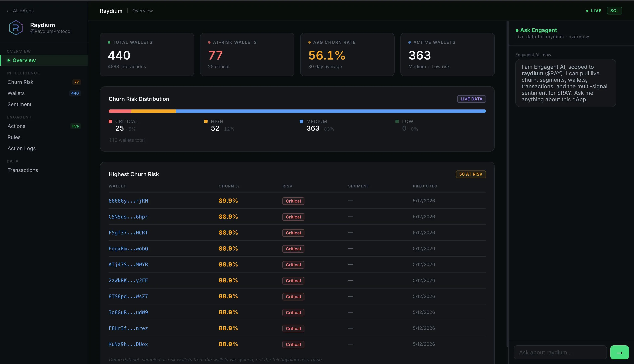Click the 89.9% churn value

(x=228, y=201)
